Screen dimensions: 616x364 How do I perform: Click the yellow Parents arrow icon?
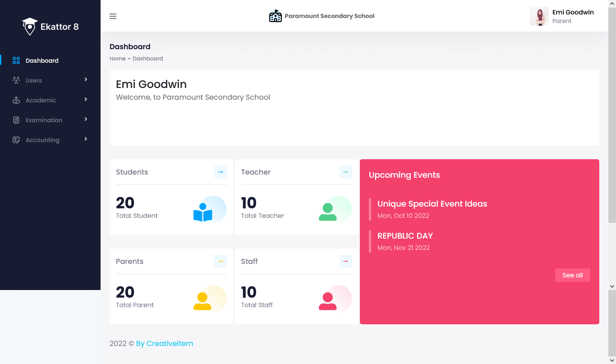(x=220, y=261)
